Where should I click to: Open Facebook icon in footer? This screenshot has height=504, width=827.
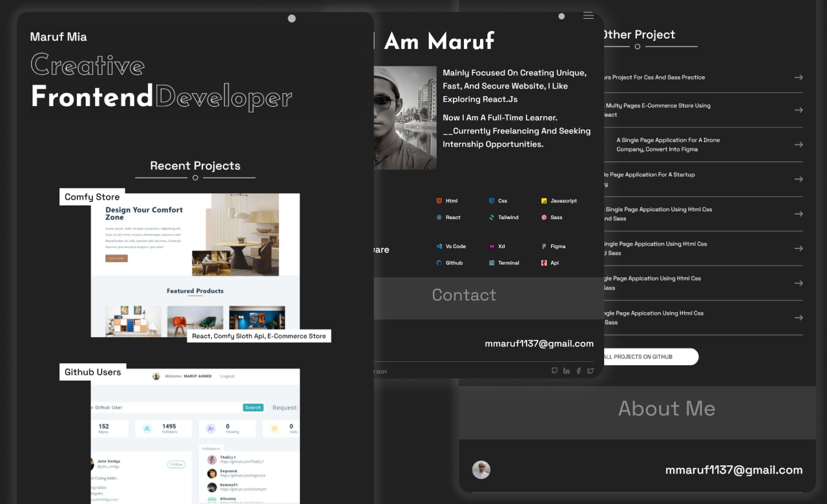click(x=578, y=371)
